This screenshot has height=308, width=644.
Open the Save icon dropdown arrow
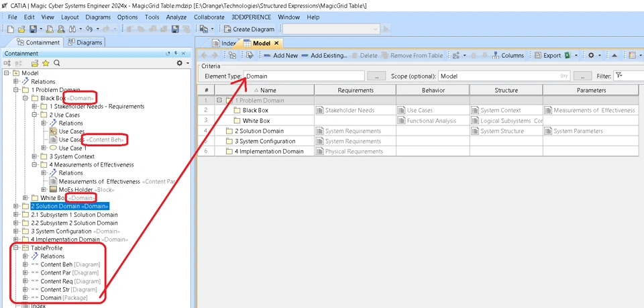(x=41, y=29)
